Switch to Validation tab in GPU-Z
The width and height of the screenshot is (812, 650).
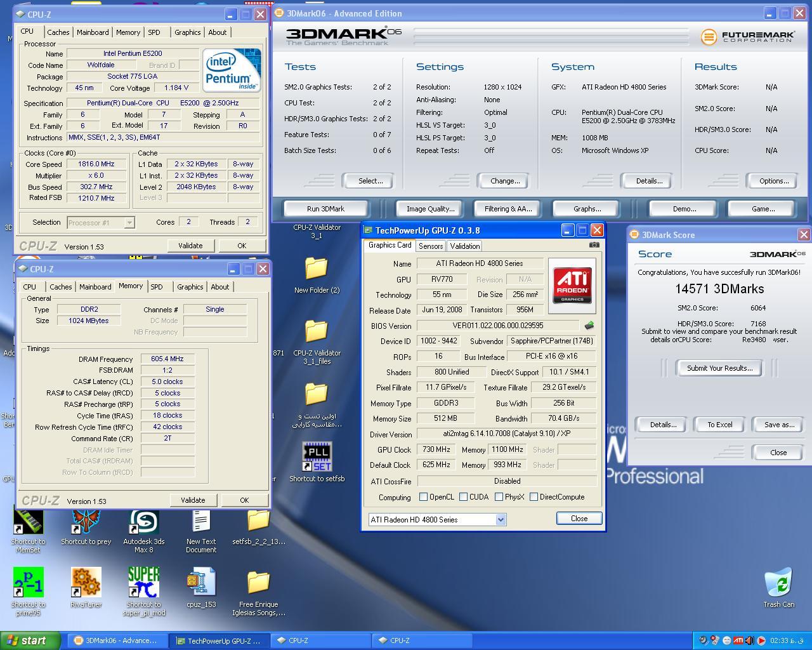point(464,246)
